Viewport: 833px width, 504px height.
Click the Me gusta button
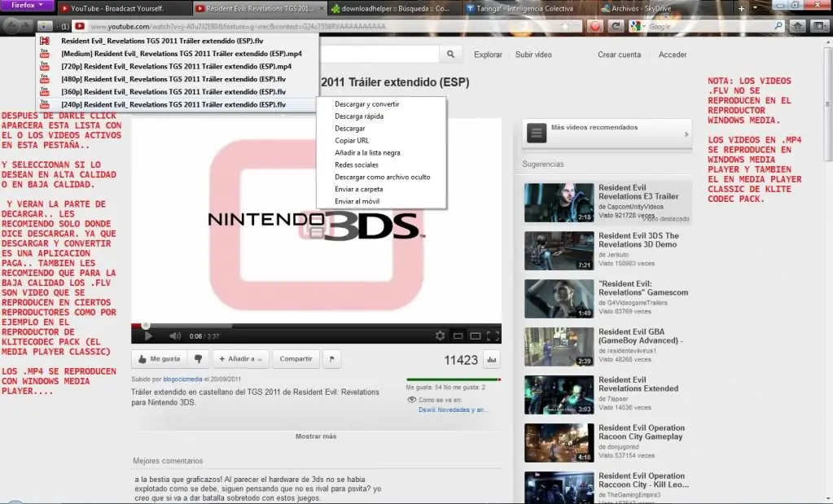point(159,359)
